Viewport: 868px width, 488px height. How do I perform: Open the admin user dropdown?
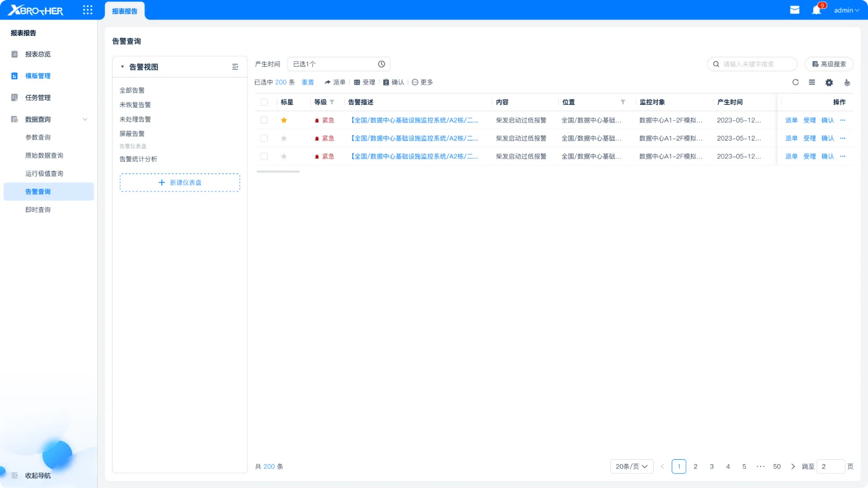pos(846,10)
